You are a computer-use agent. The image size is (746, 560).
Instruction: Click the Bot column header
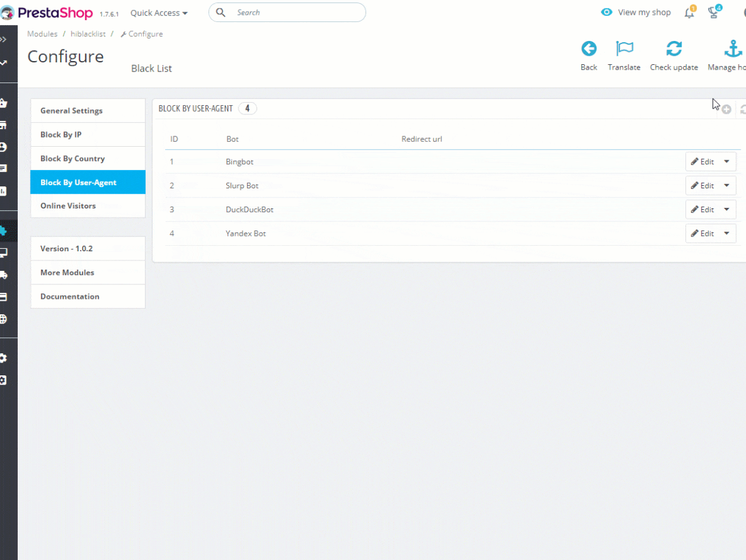pos(232,139)
